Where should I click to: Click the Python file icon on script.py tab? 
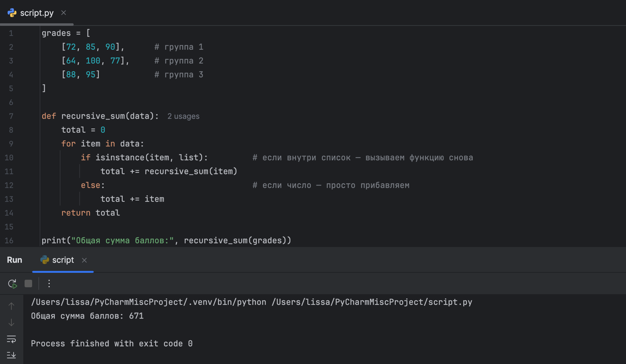point(12,13)
